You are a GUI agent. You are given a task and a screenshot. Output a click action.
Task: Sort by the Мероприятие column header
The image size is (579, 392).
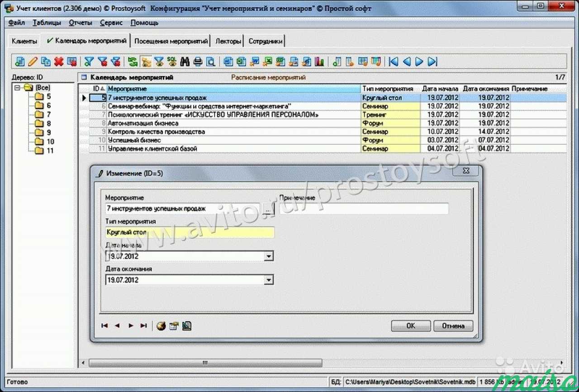tap(233, 89)
